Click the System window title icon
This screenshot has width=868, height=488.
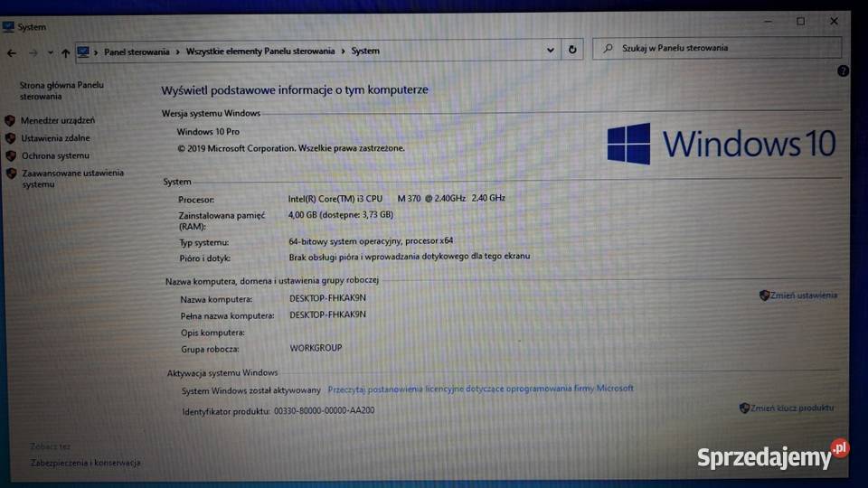8,26
